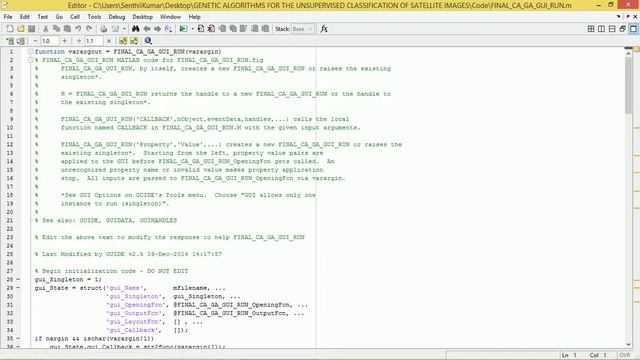The height and width of the screenshot is (360, 640).
Task: Open the Tools menu
Action: coord(94,17)
